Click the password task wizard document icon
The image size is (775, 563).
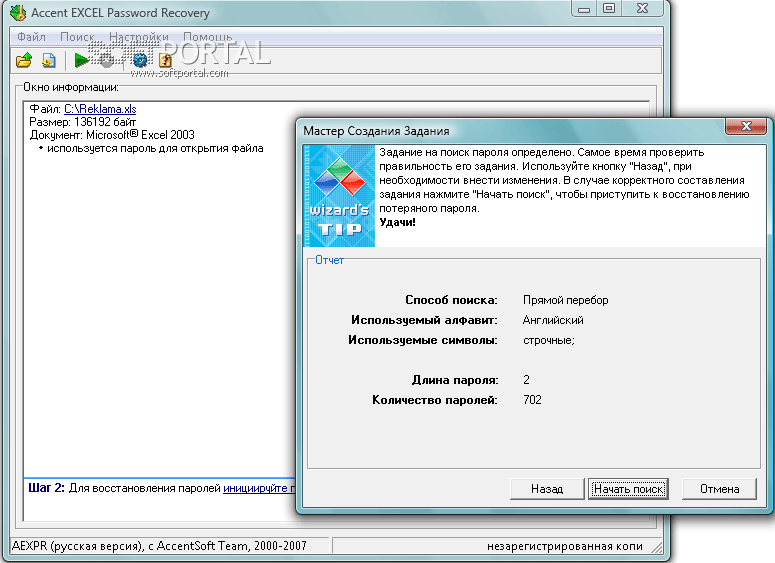(48, 60)
